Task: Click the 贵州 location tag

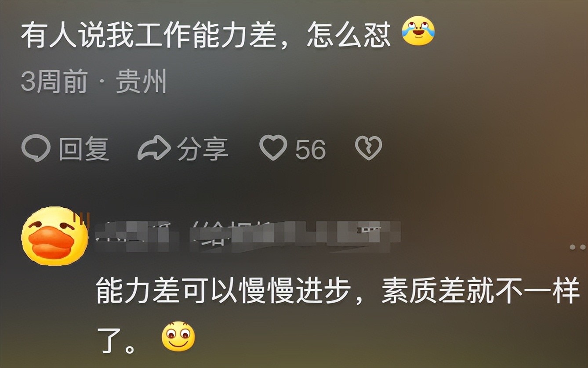Action: [x=141, y=82]
